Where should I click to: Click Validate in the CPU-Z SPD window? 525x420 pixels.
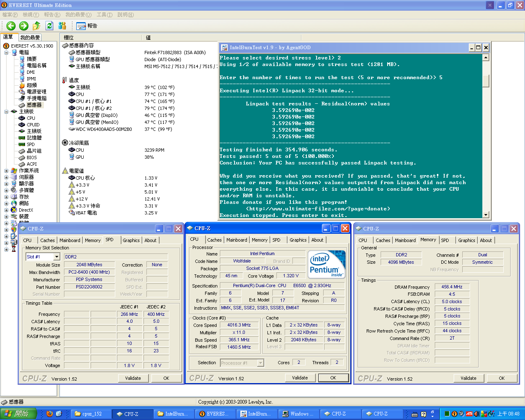pos(133,378)
